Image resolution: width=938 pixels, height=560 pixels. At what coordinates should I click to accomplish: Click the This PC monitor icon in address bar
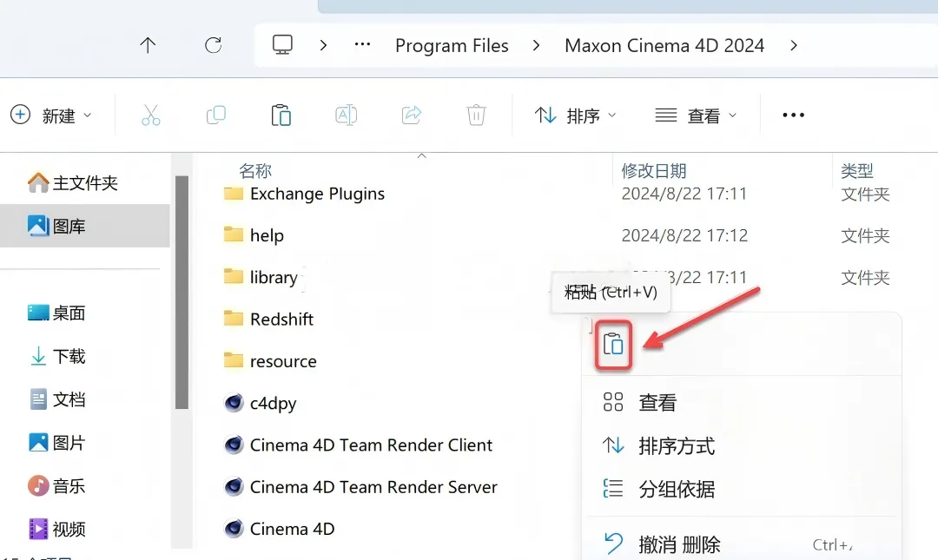click(x=282, y=45)
